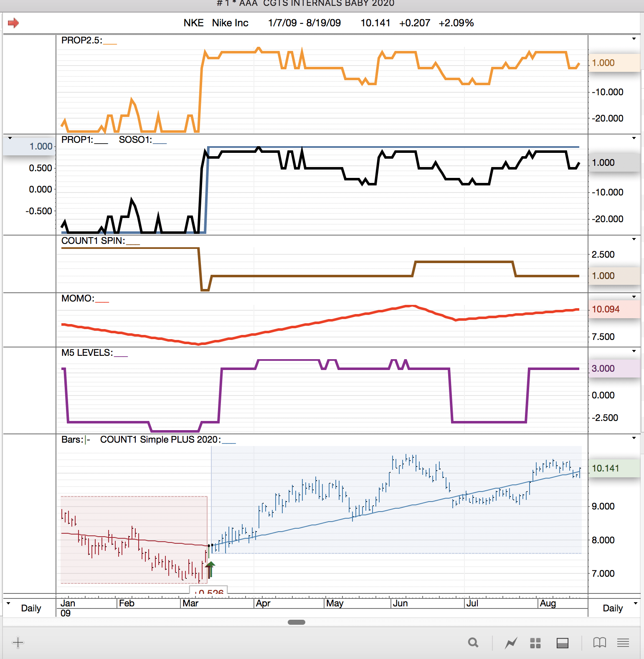Click the list lines icon at bottom right
This screenshot has width=644, height=659.
623,643
